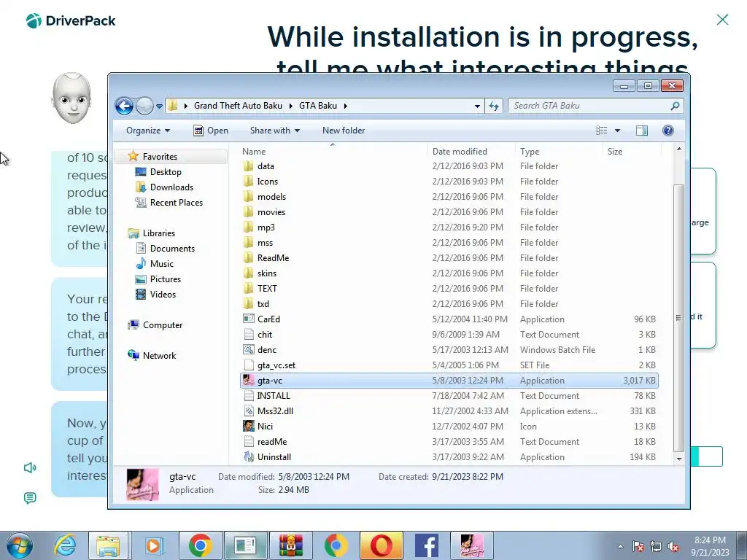Image resolution: width=747 pixels, height=560 pixels.
Task: Open the Share with menu
Action: 275,131
